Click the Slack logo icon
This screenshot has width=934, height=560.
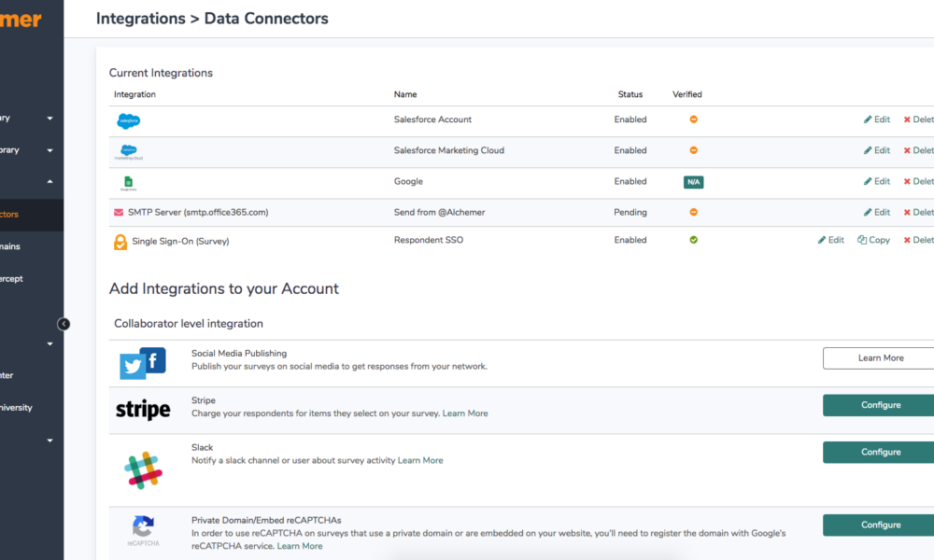coord(143,470)
